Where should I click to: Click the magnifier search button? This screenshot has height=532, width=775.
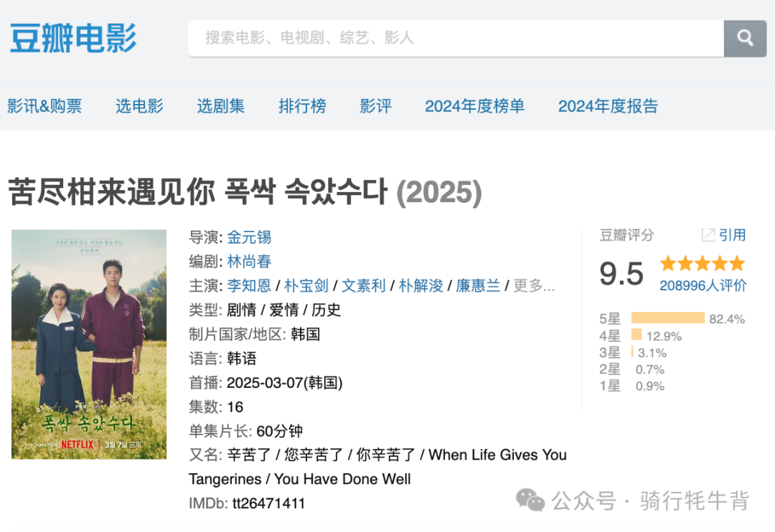click(745, 39)
